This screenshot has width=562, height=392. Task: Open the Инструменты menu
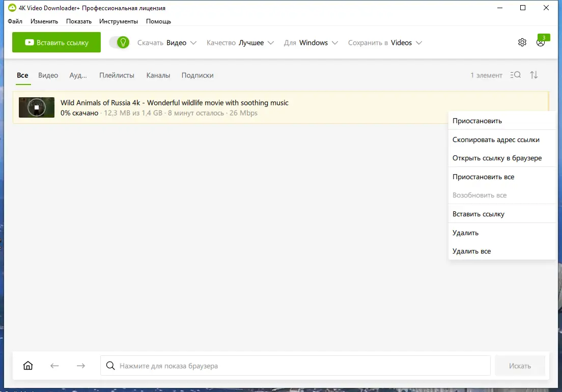[119, 21]
